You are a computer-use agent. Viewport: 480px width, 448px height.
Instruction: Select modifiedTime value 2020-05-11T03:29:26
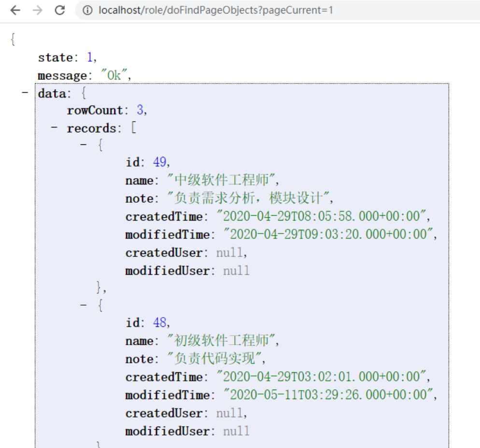(x=328, y=395)
